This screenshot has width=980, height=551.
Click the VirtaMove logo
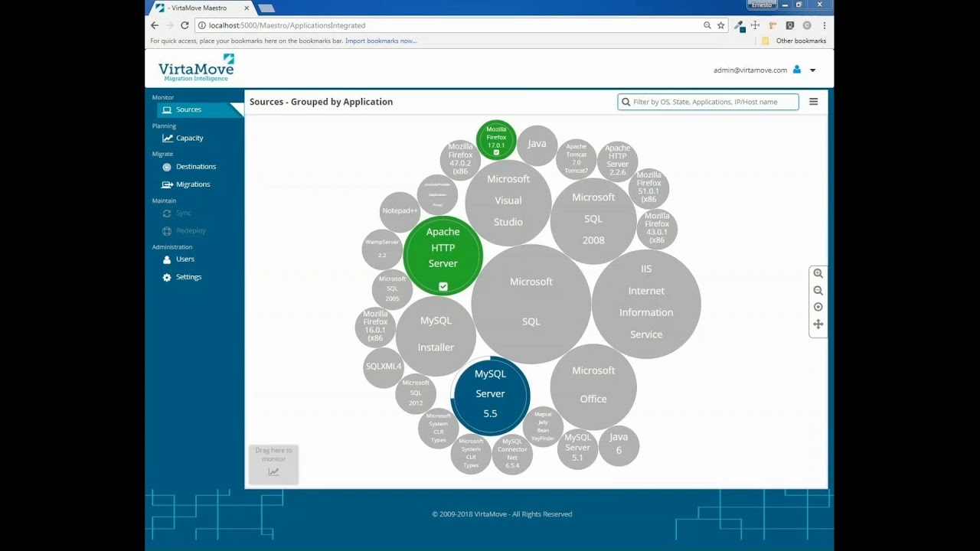[196, 68]
